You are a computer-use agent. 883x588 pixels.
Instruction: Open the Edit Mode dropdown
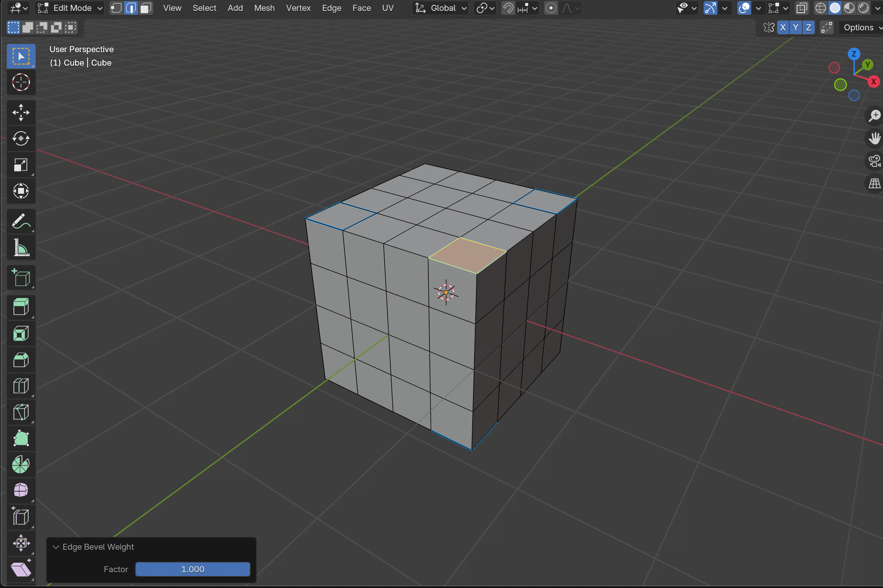tap(70, 8)
